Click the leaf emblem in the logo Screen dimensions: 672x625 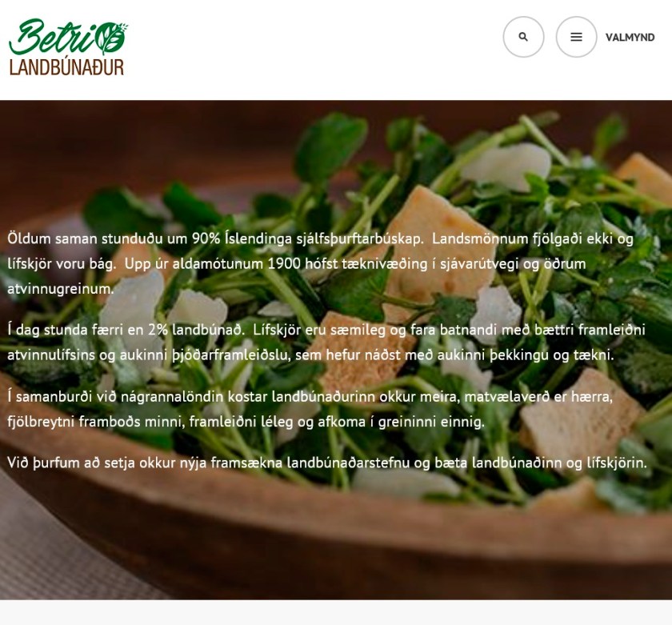111,36
